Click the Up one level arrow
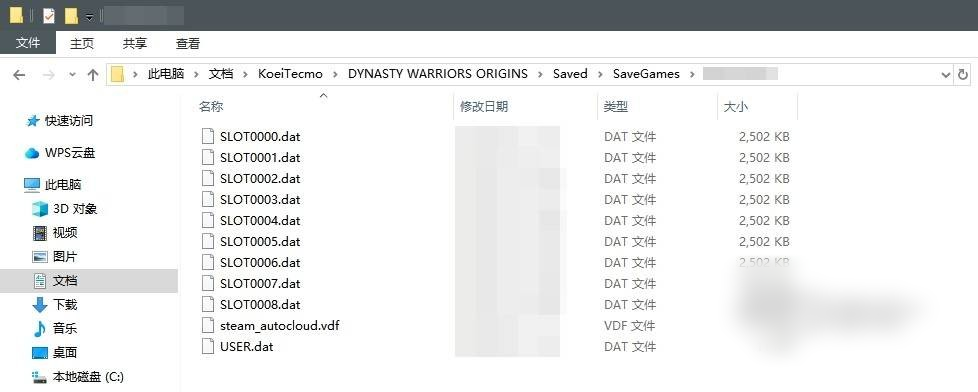The height and width of the screenshot is (392, 978). pos(93,75)
